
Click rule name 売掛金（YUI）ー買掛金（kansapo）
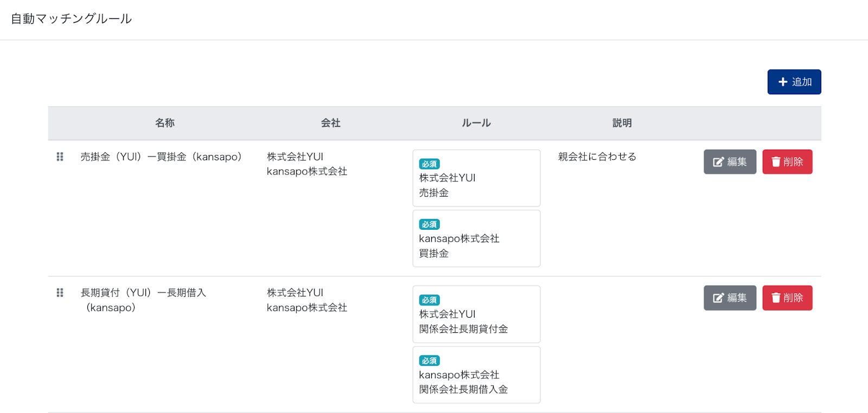point(161,157)
